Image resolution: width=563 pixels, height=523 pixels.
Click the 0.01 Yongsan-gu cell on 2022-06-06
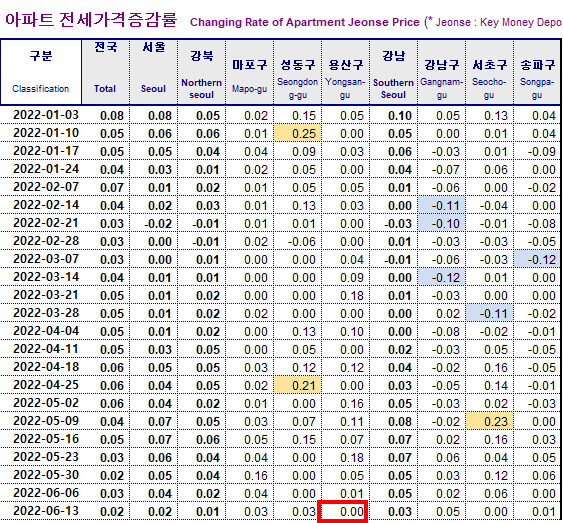tap(345, 493)
